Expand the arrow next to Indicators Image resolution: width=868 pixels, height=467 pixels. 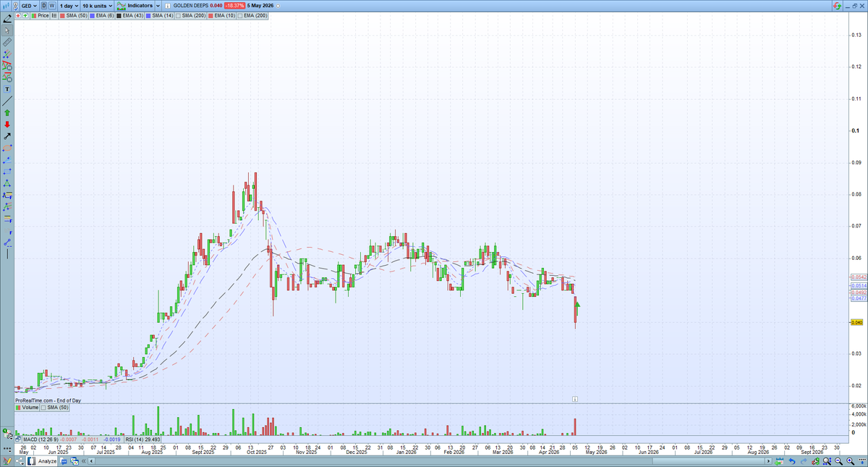pyautogui.click(x=158, y=6)
